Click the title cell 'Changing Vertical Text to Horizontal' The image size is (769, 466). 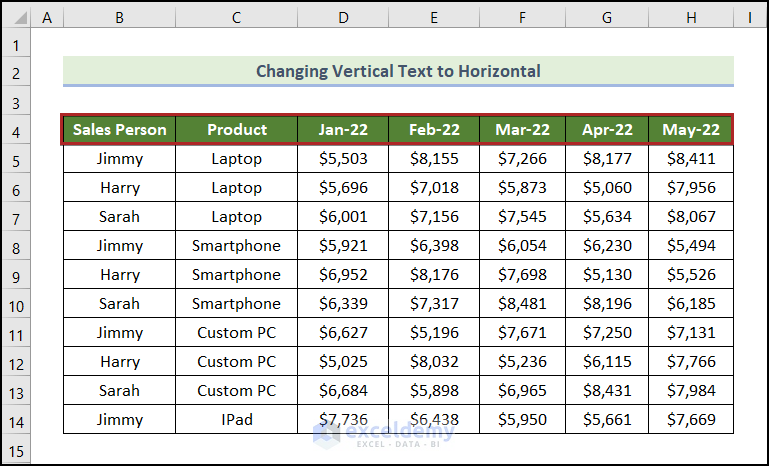click(x=398, y=71)
